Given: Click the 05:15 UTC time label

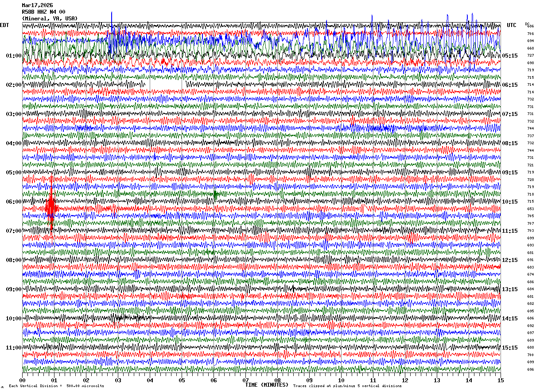Looking at the screenshot, I should point(510,56).
